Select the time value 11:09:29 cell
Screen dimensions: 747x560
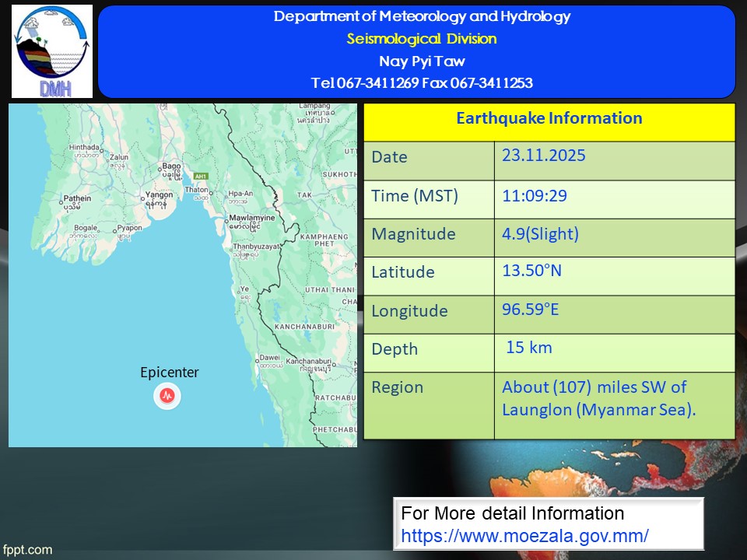[534, 196]
